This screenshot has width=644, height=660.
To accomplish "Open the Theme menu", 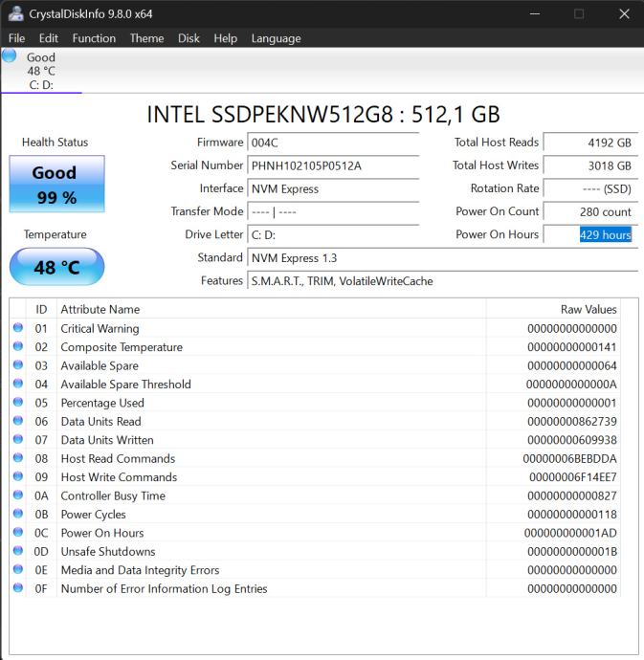I will point(146,38).
